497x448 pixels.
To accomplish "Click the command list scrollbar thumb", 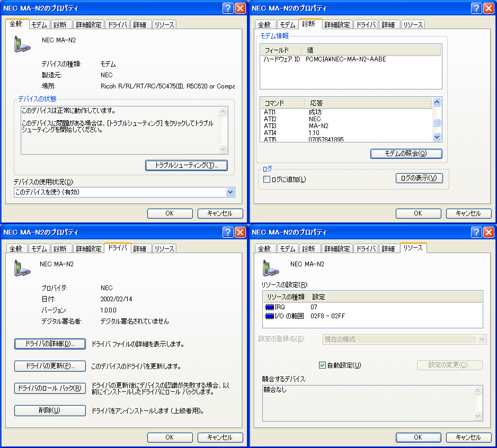I will coord(437,123).
